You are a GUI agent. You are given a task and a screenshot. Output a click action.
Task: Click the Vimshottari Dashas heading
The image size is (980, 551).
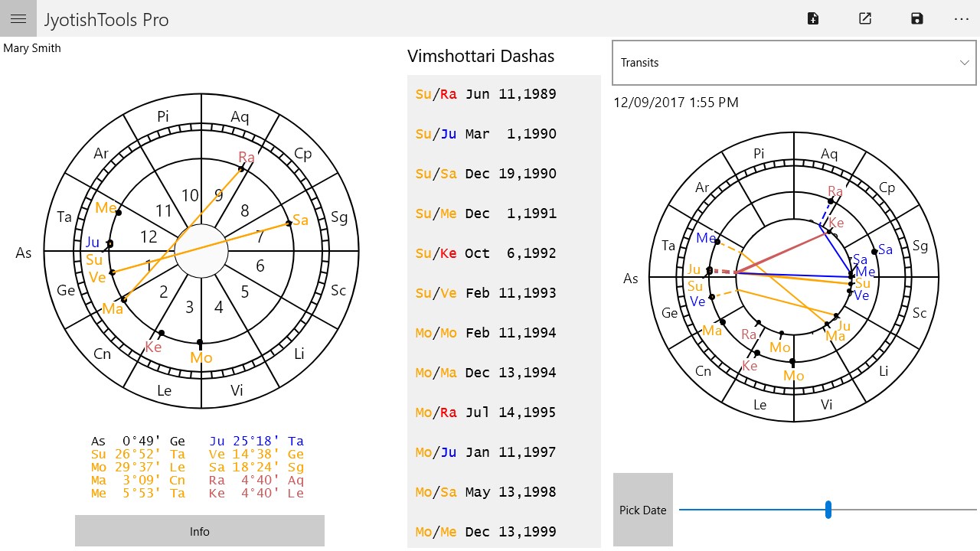point(481,56)
